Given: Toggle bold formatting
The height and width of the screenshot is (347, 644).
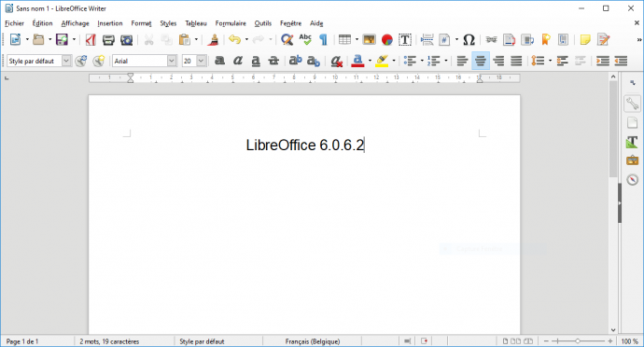Looking at the screenshot, I should click(219, 62).
